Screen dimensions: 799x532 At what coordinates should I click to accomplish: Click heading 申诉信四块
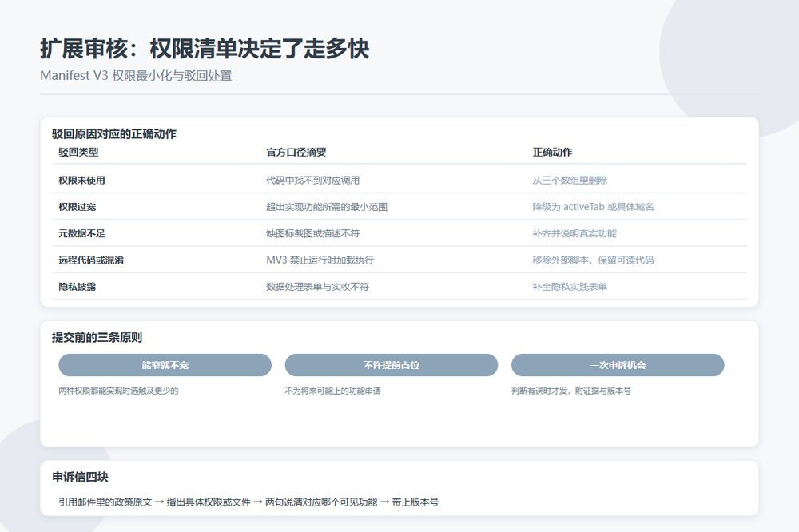point(80,477)
